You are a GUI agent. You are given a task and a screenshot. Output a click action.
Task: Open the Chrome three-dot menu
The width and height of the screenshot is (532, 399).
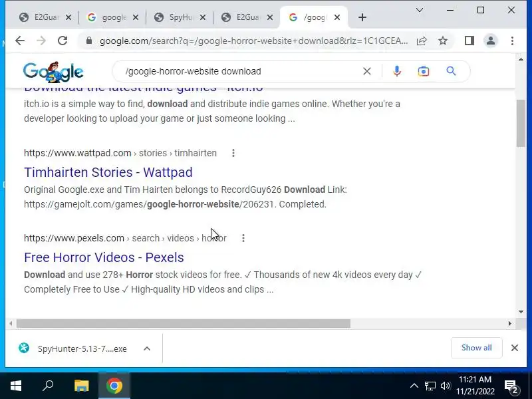click(512, 41)
